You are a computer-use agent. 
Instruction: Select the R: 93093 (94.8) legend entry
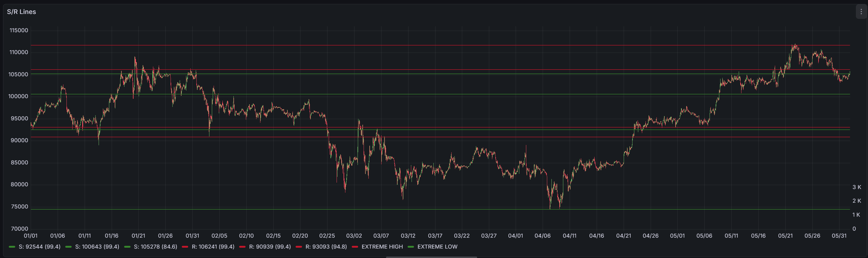click(326, 246)
